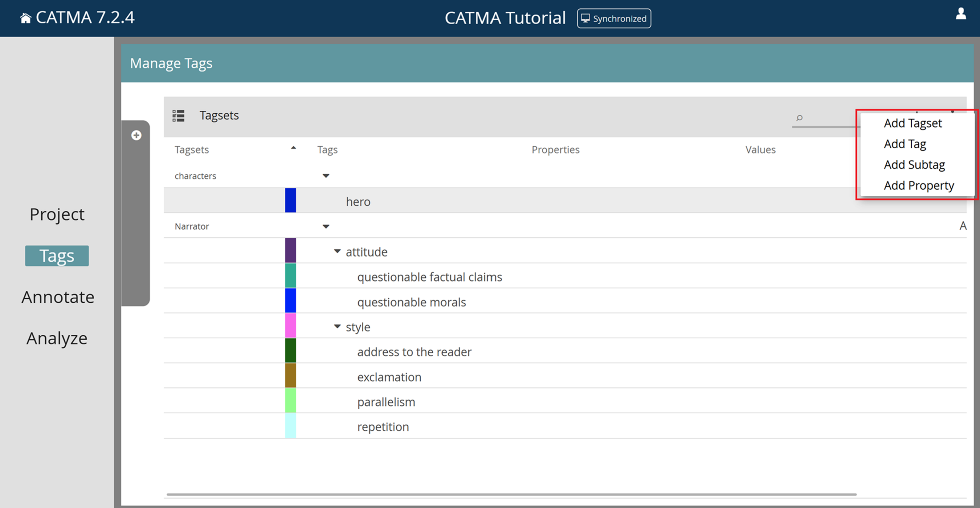The width and height of the screenshot is (980, 508).
Task: Collapse the style tag subtree
Action: (337, 326)
